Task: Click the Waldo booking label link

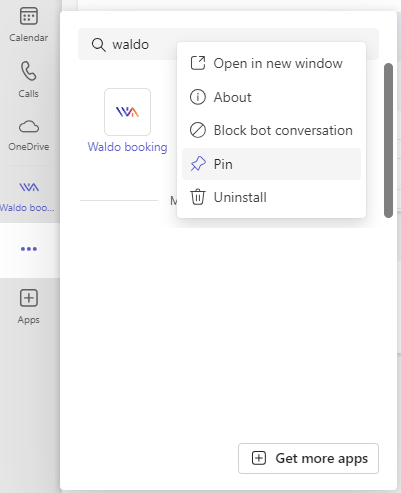Action: coord(127,147)
